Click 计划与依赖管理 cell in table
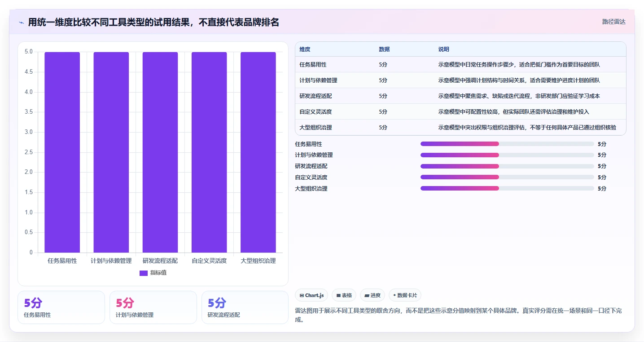Viewport: 644px width, 342px height. (318, 80)
